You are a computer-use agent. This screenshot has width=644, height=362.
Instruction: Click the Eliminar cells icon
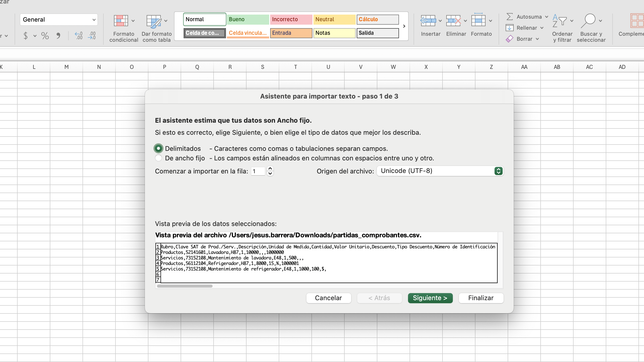pyautogui.click(x=453, y=21)
